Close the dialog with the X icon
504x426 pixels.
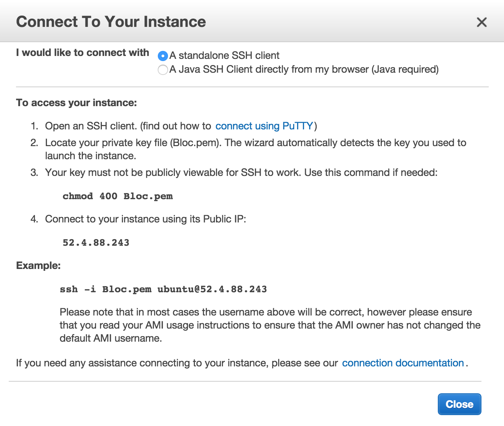tap(481, 22)
